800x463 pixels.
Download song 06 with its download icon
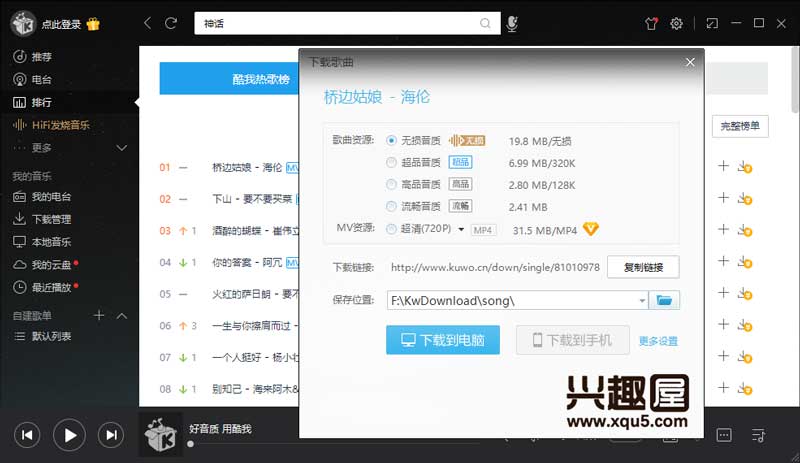[x=745, y=325]
